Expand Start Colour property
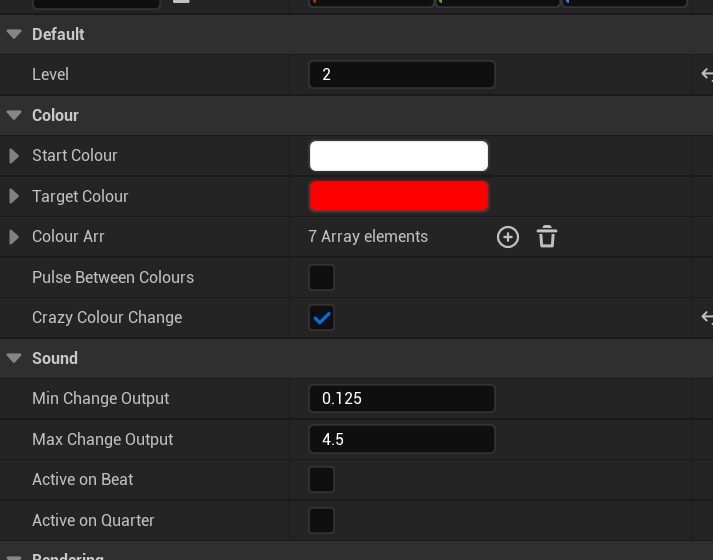Image resolution: width=713 pixels, height=560 pixels. pos(14,156)
